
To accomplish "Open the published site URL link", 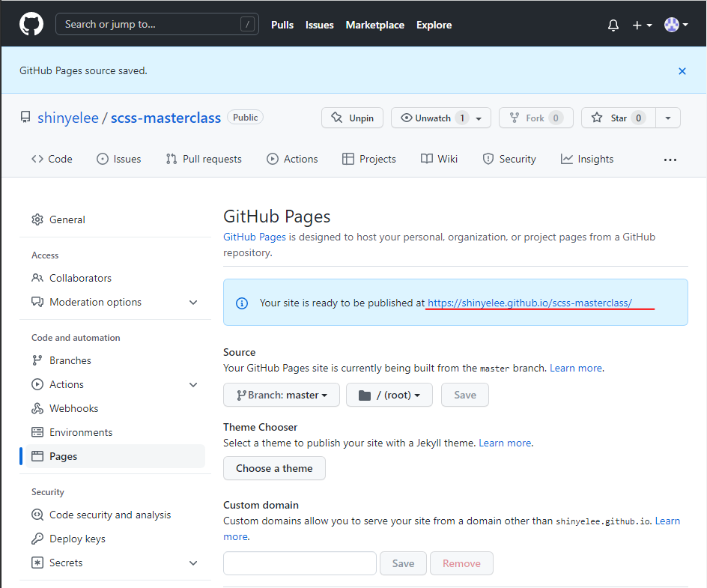I will [x=530, y=303].
